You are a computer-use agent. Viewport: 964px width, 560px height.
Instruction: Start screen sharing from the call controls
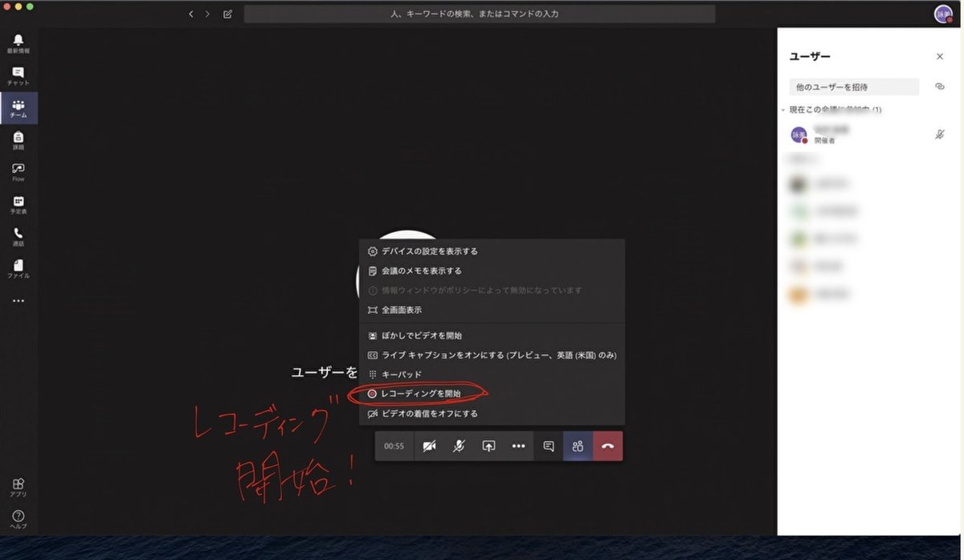488,446
